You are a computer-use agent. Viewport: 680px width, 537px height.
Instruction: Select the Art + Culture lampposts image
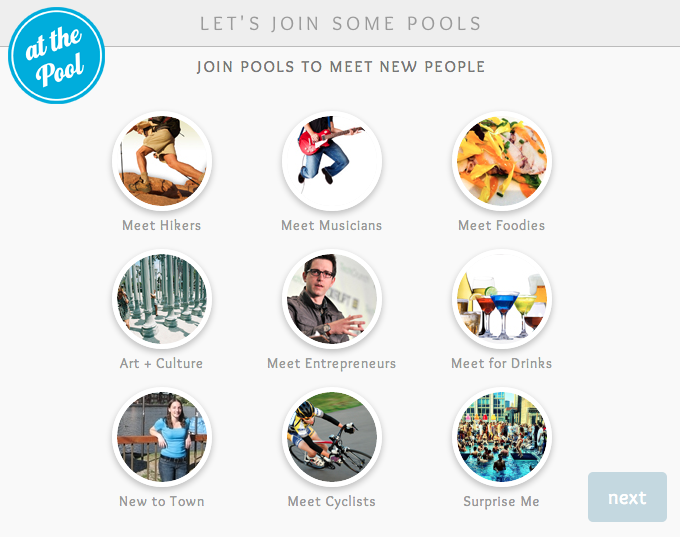pos(162,299)
